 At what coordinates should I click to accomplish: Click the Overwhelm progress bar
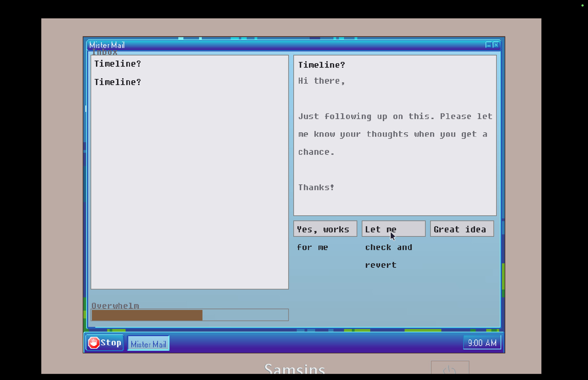pos(190,315)
